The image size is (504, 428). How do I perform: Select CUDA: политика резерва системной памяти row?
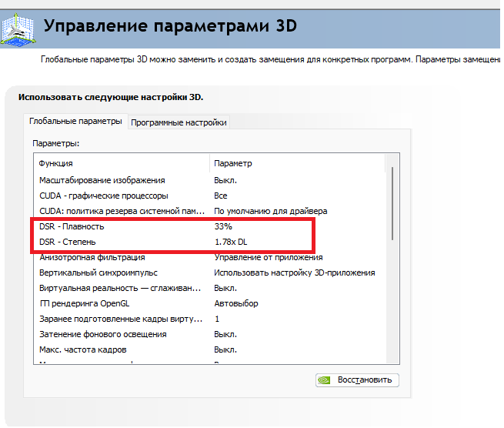click(x=209, y=211)
